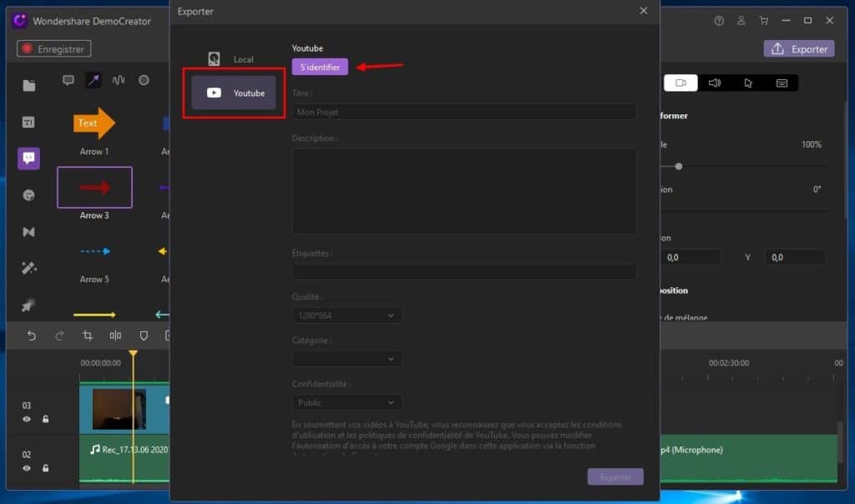The width and height of the screenshot is (855, 504).
Task: Click the Split clip icon
Action: [x=115, y=335]
